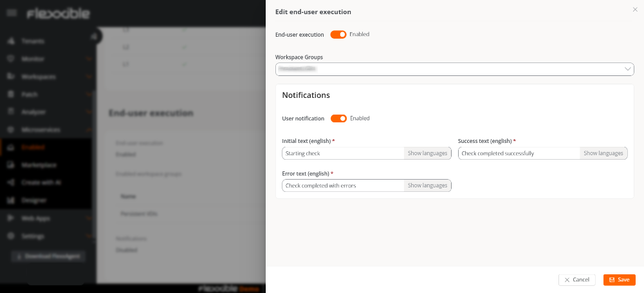Viewport: 644px width, 293px height.
Task: Open the hamburger menu in the header
Action: pos(12,13)
